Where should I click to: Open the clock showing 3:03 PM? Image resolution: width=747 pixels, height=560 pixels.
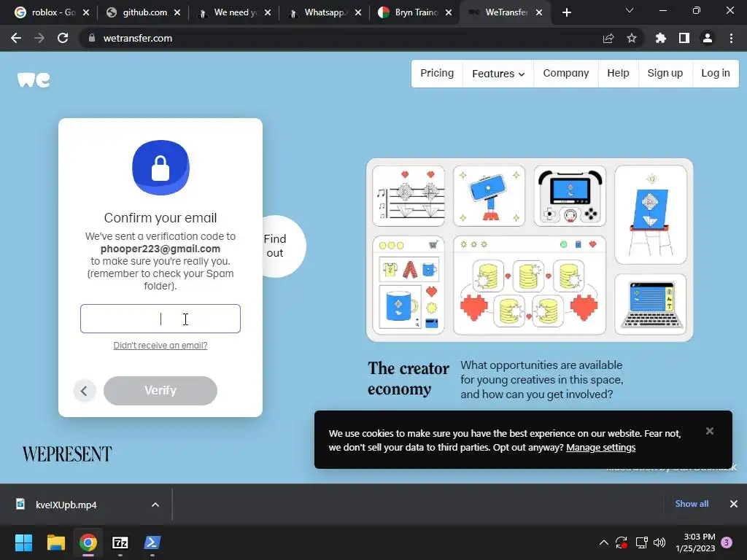(x=695, y=542)
